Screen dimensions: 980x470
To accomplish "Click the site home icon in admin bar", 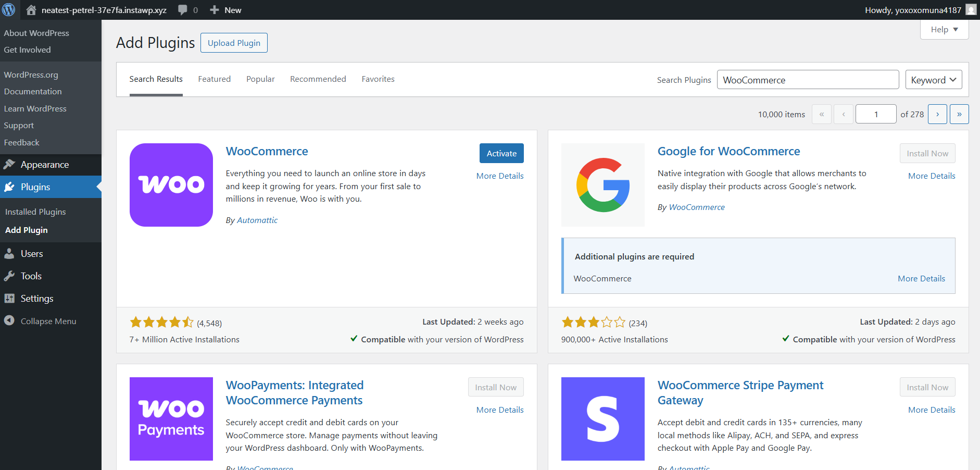I will tap(31, 10).
